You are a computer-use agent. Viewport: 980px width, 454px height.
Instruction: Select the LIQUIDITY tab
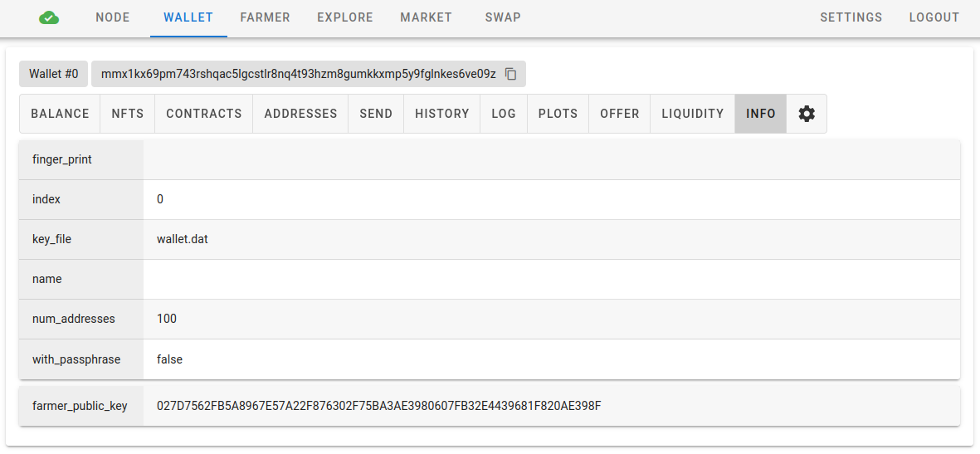(693, 114)
